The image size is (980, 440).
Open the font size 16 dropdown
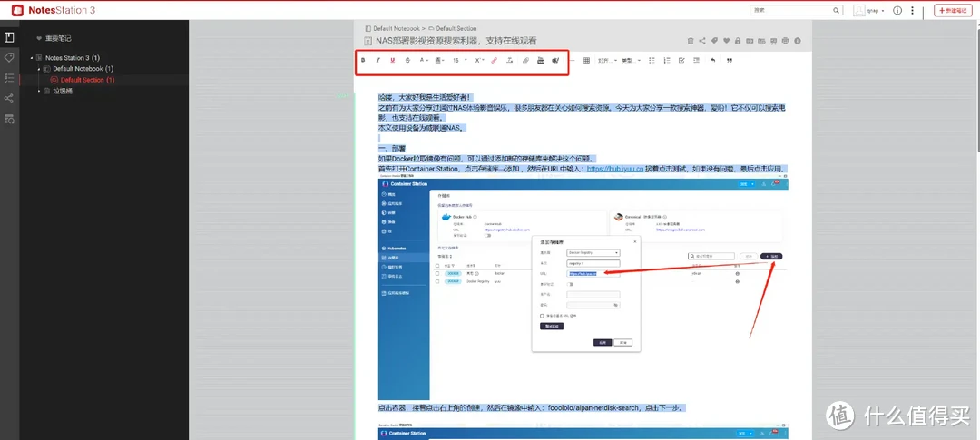tap(459, 60)
